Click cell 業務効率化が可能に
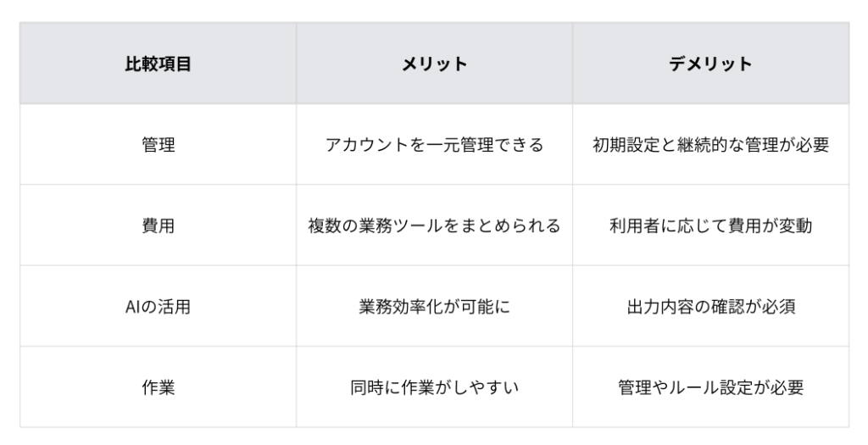 434,306
